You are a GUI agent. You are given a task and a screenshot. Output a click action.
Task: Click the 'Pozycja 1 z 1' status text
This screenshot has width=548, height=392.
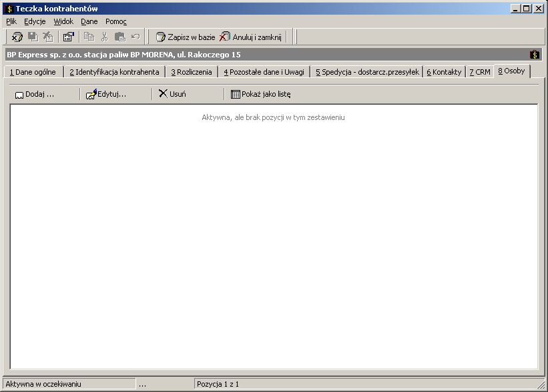[218, 384]
